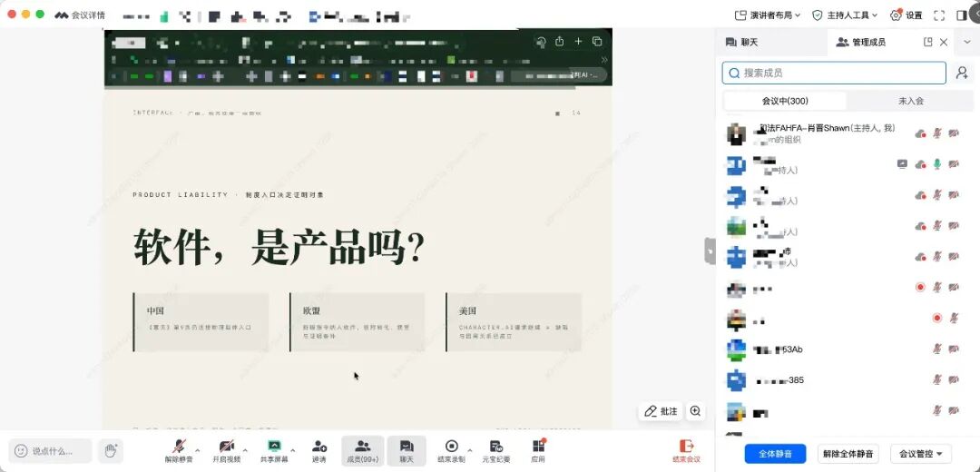Open the 主持人工具 host tools dropdown
Viewport: 980px width, 472px height.
coord(845,15)
